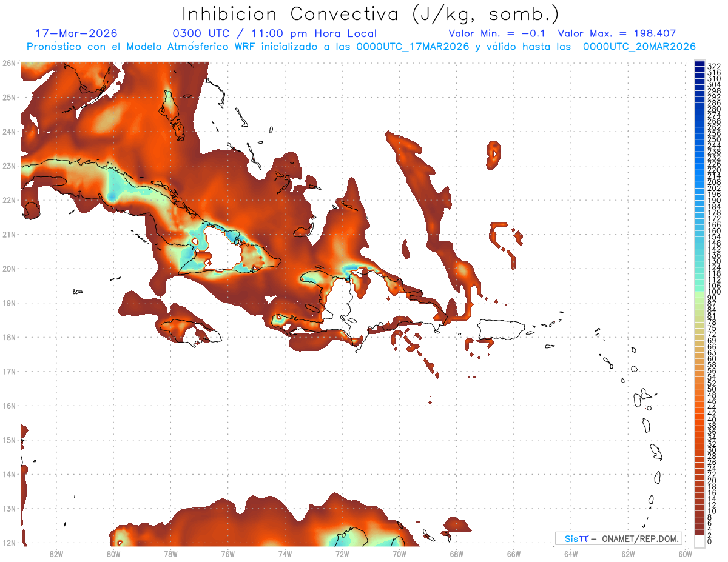The width and height of the screenshot is (728, 562).
Task: Click the 74W longitude label
Action: pos(285,554)
